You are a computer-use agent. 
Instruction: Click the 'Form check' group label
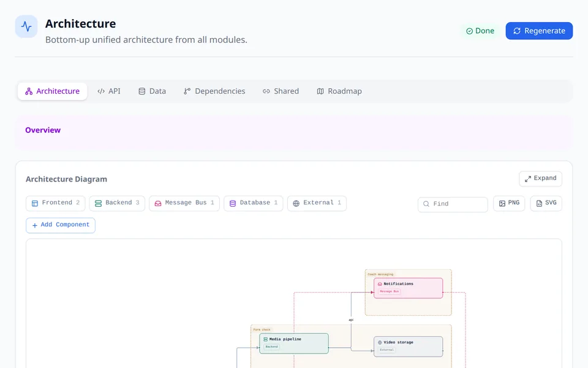[x=262, y=330]
